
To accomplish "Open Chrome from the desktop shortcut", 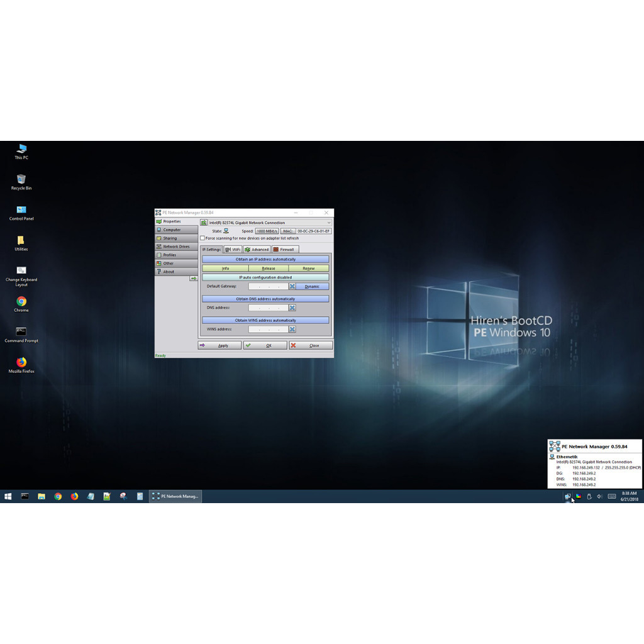I will pyautogui.click(x=21, y=302).
